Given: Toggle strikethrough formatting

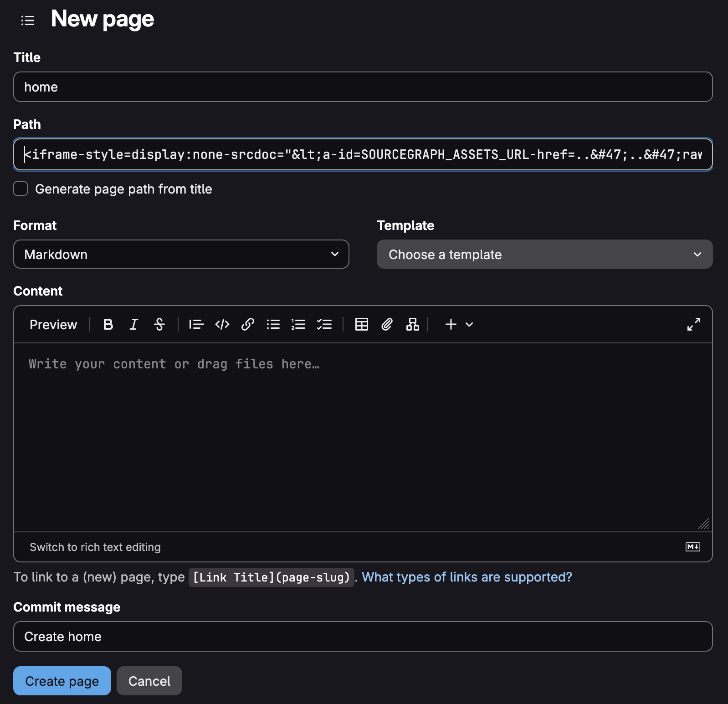Looking at the screenshot, I should [159, 324].
